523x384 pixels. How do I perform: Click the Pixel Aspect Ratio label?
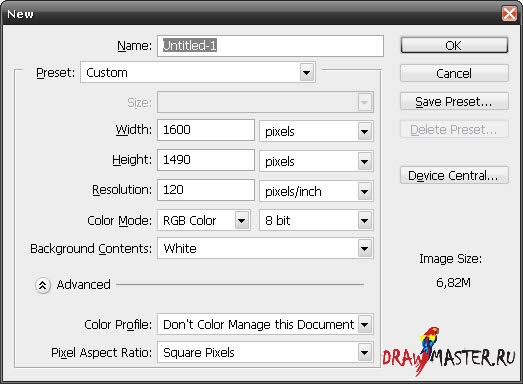click(101, 353)
